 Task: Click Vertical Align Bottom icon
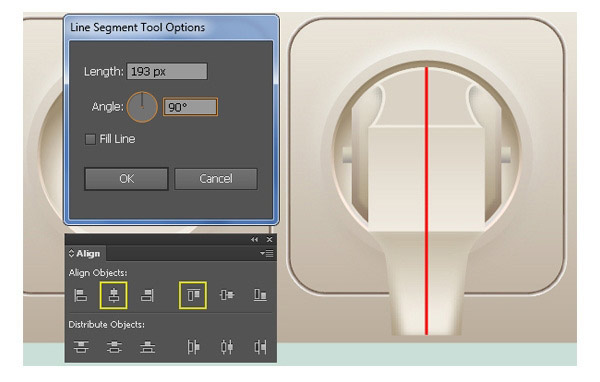(260, 295)
